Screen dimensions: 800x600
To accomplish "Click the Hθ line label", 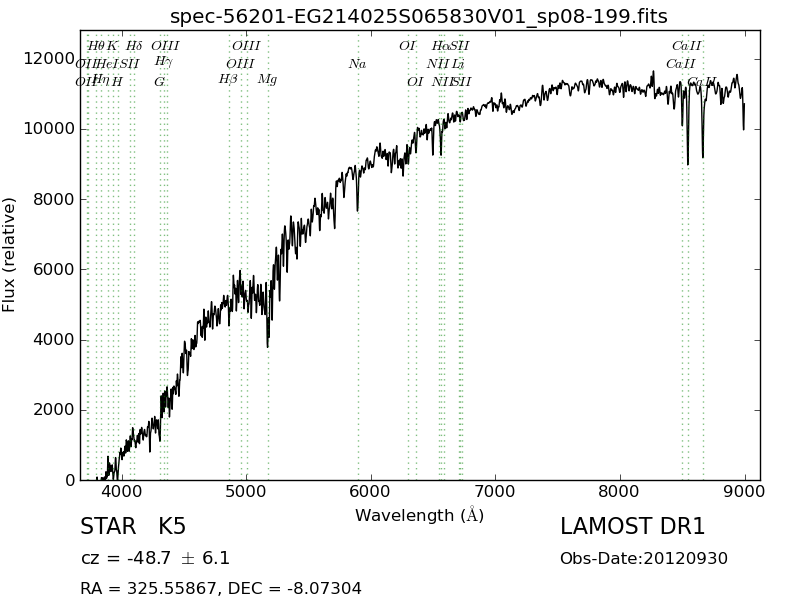I will pyautogui.click(x=95, y=46).
